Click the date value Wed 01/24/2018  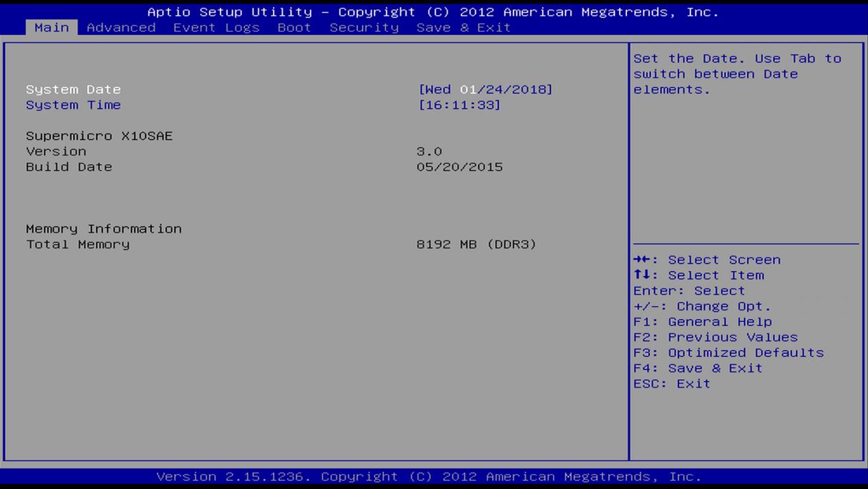click(x=485, y=90)
